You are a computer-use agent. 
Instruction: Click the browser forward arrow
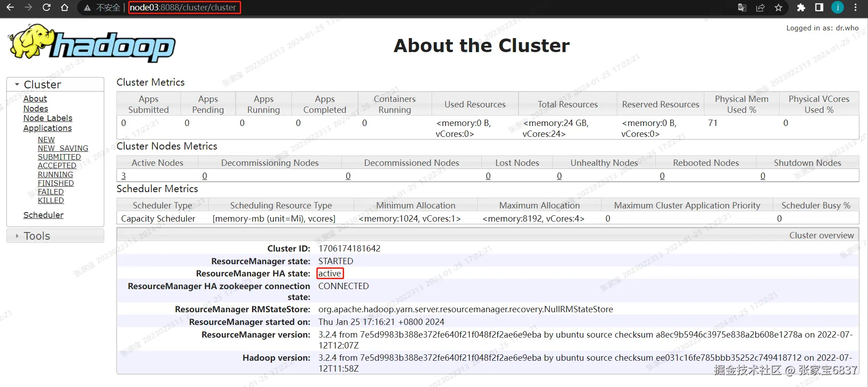click(28, 7)
